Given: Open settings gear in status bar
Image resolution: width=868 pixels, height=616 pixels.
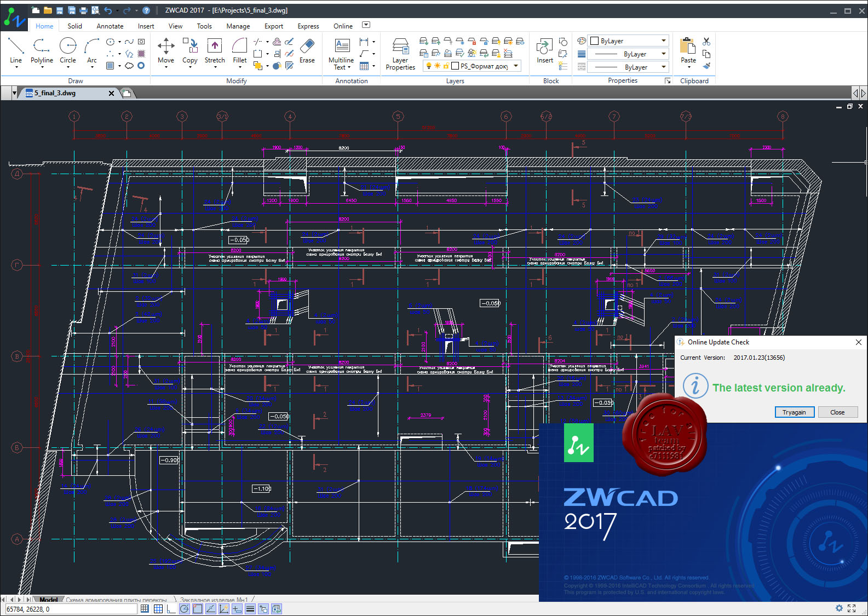Looking at the screenshot, I should [839, 608].
